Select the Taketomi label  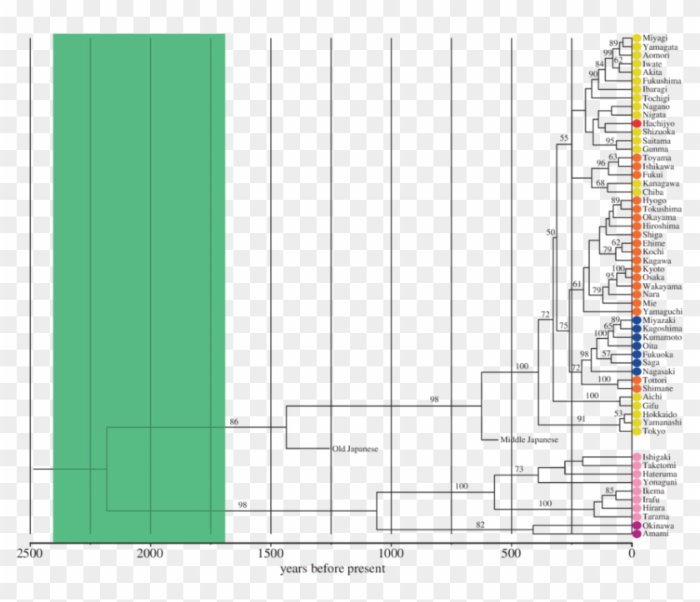tap(659, 465)
